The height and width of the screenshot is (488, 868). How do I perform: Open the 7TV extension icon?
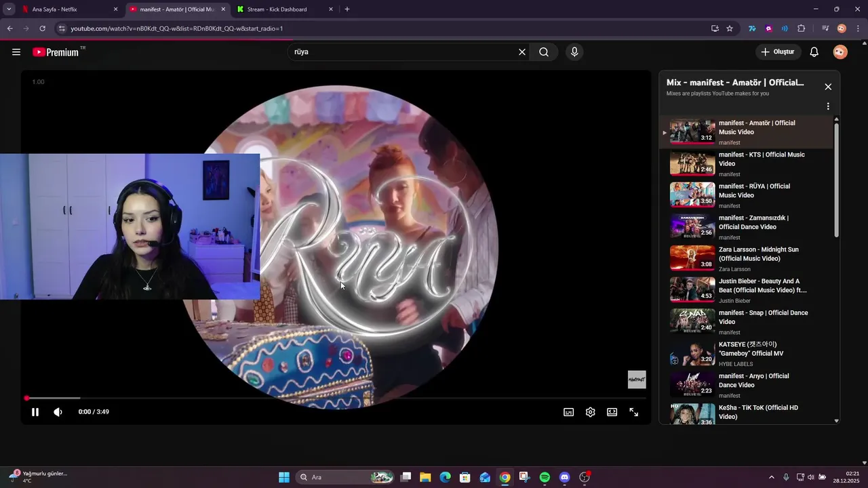[x=752, y=28]
